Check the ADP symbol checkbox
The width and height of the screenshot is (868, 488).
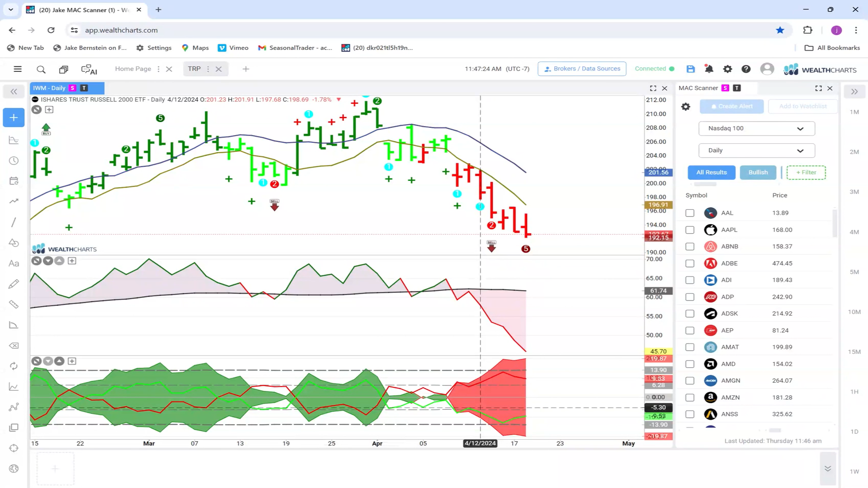point(689,297)
